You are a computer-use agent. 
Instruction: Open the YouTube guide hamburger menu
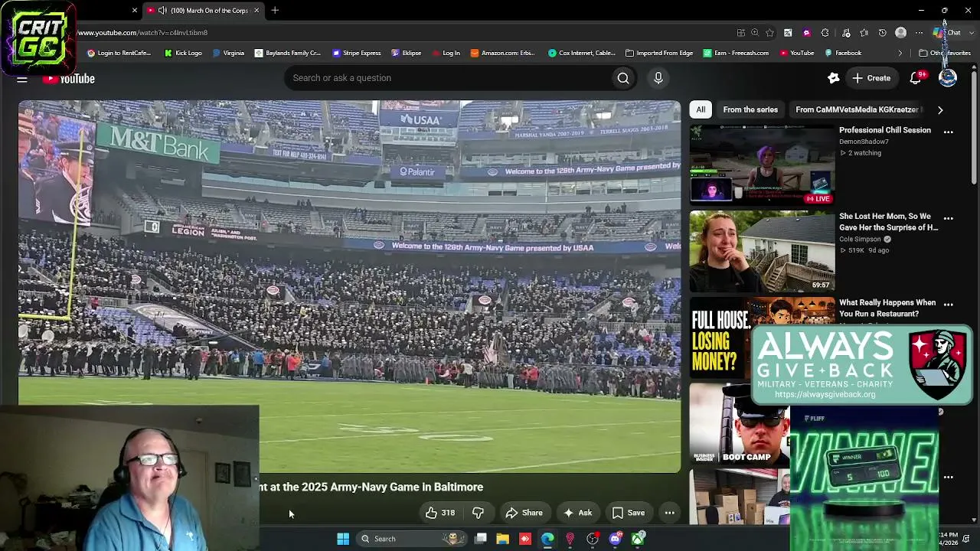click(x=22, y=79)
